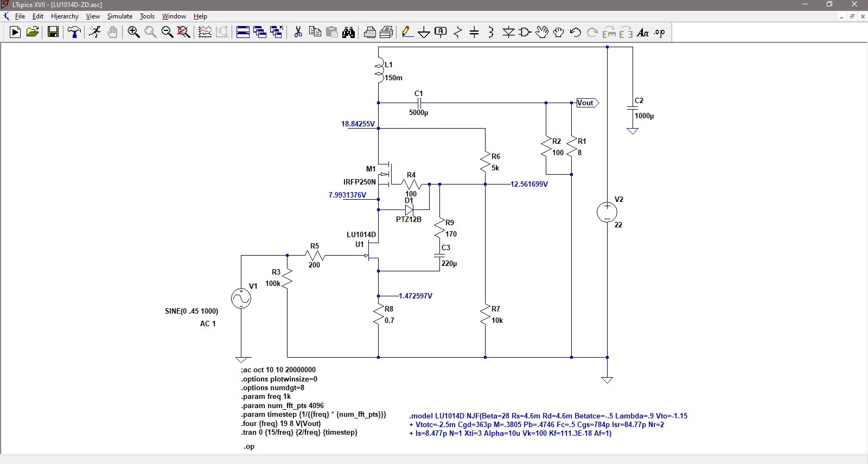Place a Diode from the toolbar
868x464 pixels.
508,33
